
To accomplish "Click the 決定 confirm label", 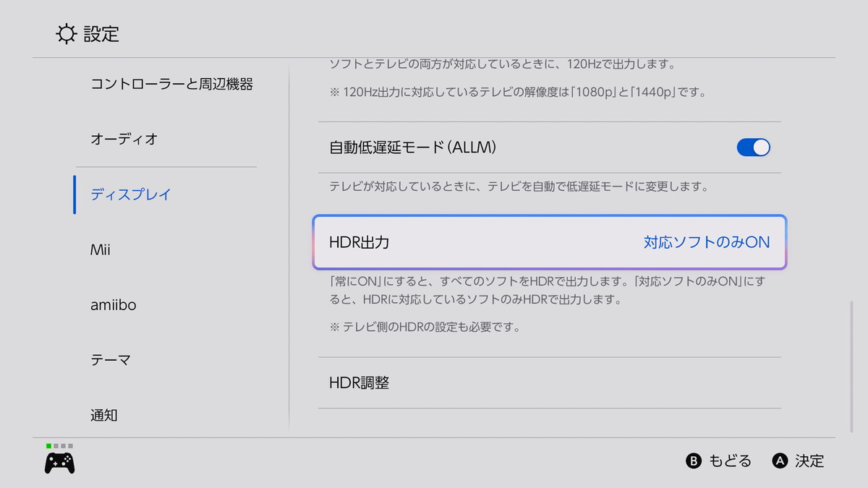I will (809, 461).
